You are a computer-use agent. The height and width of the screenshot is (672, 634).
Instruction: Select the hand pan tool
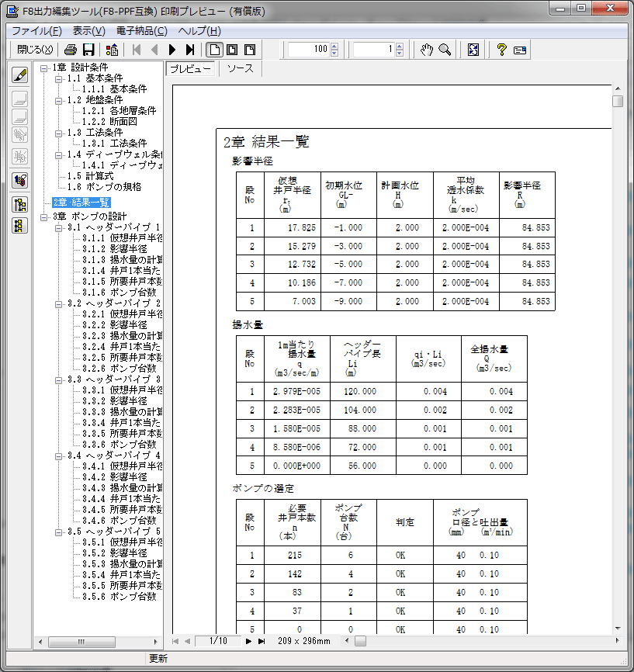click(427, 50)
